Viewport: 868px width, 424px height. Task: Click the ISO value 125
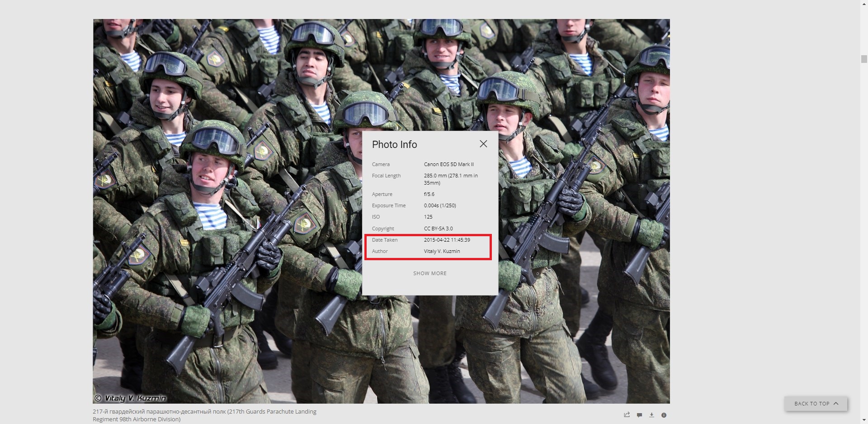428,217
